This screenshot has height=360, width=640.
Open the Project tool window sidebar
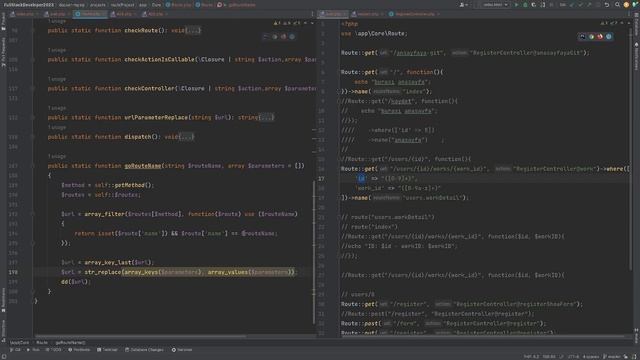click(x=3, y=22)
